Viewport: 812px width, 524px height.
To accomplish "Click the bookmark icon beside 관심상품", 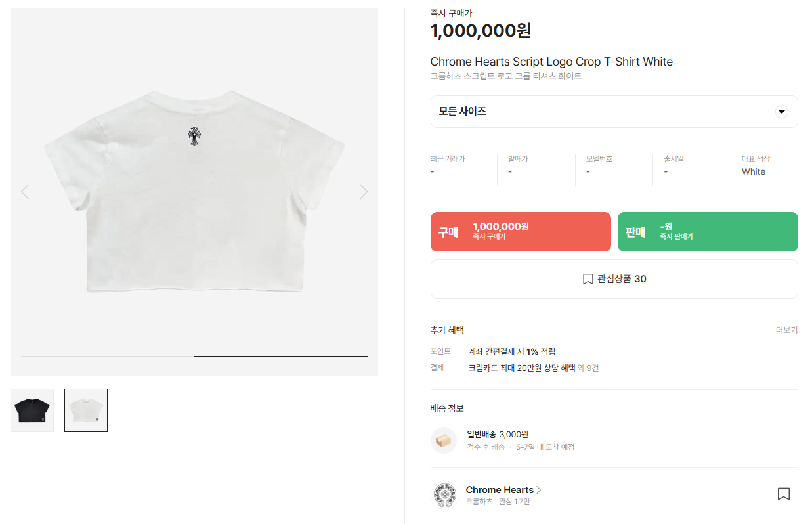I will point(588,279).
